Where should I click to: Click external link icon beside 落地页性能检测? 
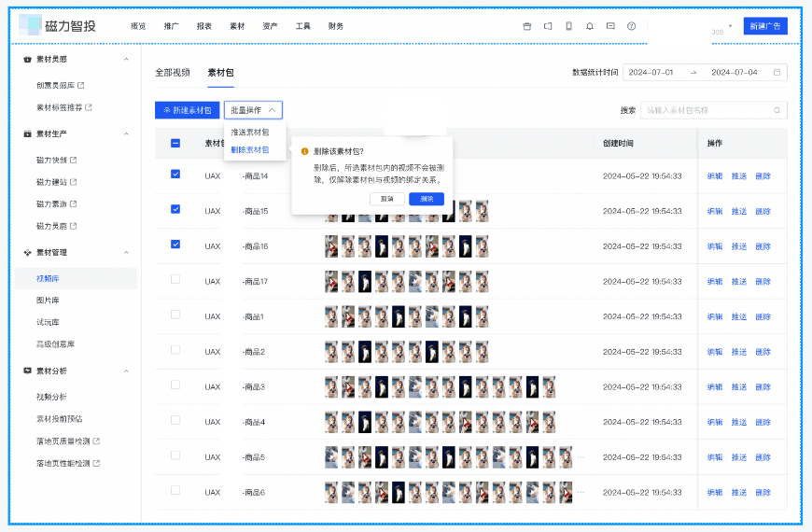(96, 463)
